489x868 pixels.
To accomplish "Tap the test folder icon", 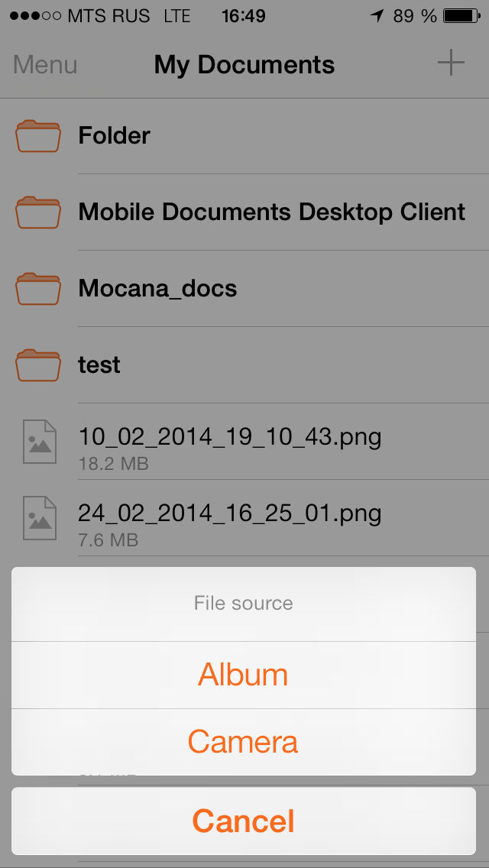I will 38,364.
